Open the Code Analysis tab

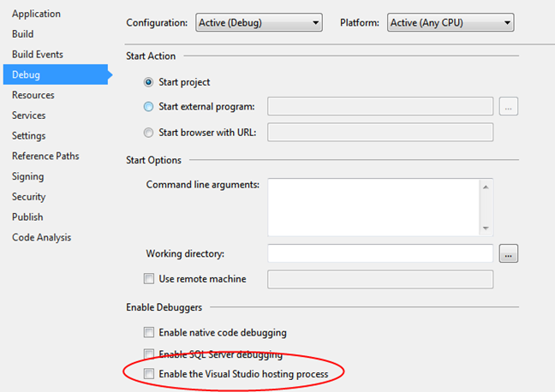point(42,237)
